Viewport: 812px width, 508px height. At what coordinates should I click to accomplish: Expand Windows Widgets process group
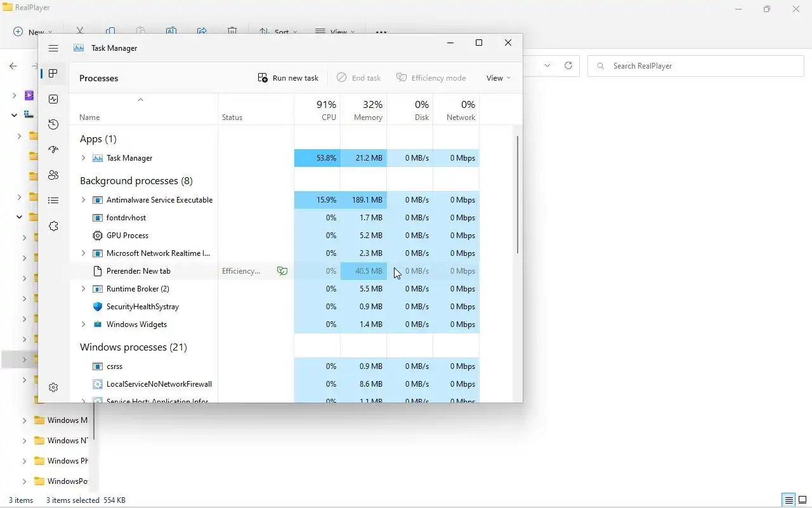point(83,324)
